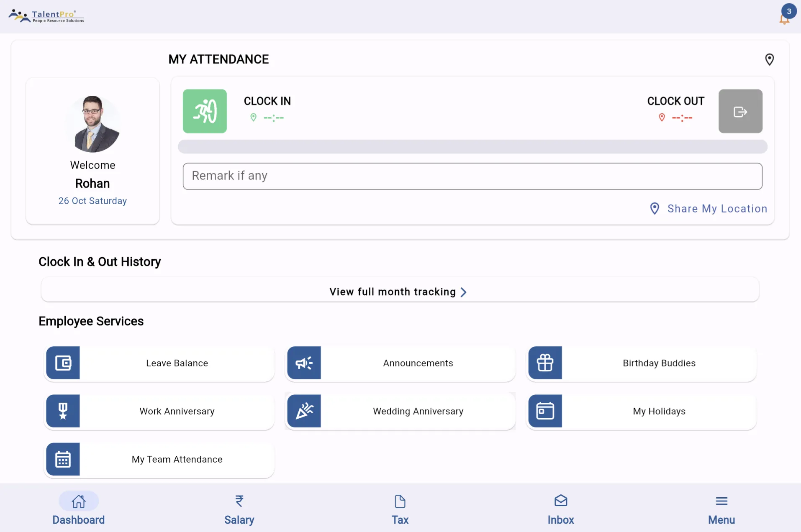Click the Tax document icon
Viewport: 801px width, 532px height.
pos(400,501)
